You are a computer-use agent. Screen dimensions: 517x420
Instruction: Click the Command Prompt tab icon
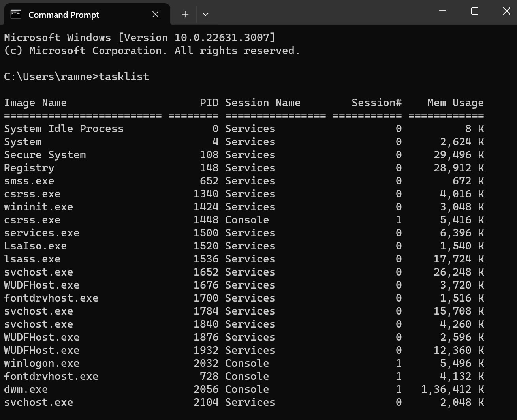(x=16, y=14)
